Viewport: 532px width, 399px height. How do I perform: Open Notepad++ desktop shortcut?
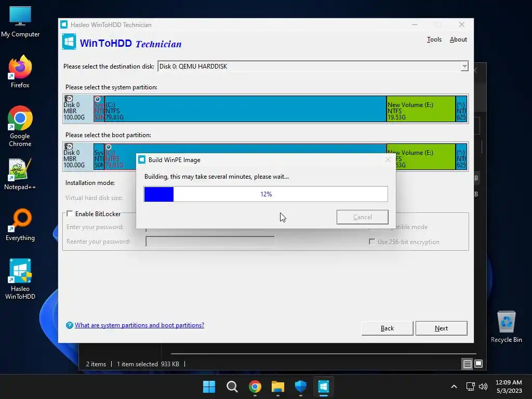(20, 174)
